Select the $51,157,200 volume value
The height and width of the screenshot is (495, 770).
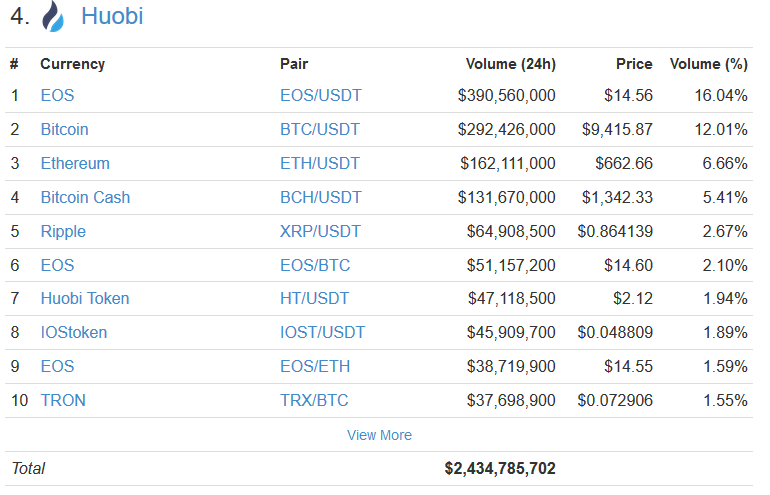click(x=511, y=265)
